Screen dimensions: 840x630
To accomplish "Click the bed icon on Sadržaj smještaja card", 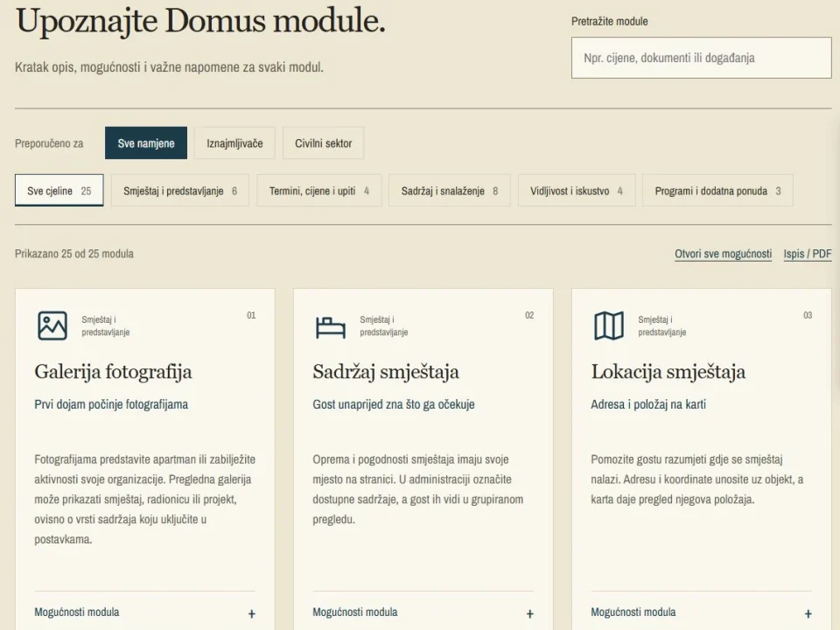I will pos(331,327).
